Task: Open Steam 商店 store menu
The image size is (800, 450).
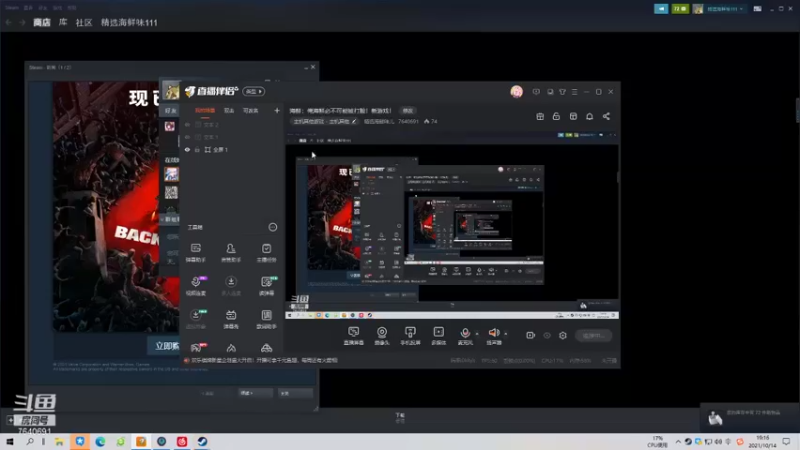Action: [x=42, y=22]
